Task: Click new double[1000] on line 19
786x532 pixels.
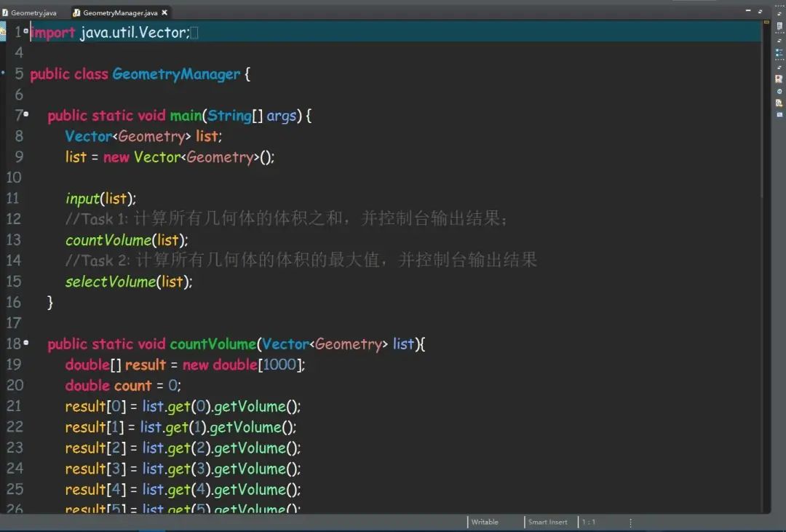Action: coord(242,365)
